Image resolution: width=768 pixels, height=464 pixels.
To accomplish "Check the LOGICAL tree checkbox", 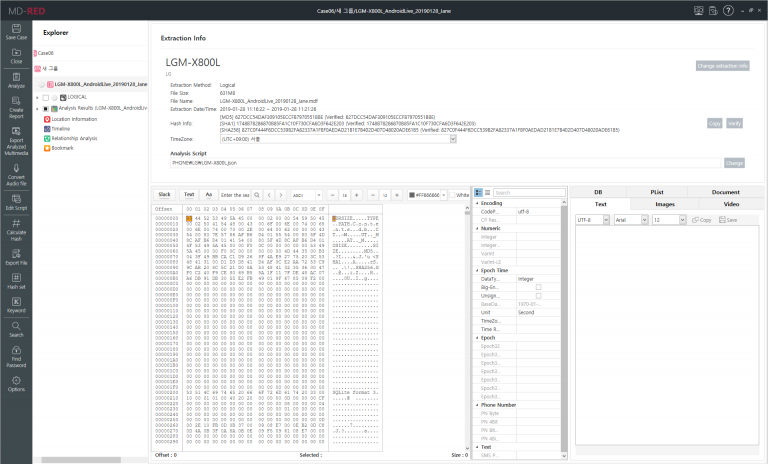I will tap(46, 98).
